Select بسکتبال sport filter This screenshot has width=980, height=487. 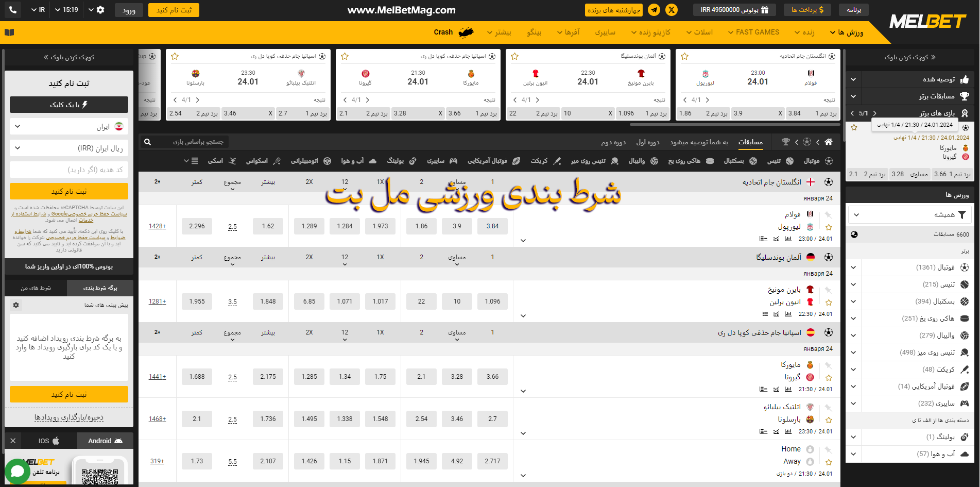point(741,161)
